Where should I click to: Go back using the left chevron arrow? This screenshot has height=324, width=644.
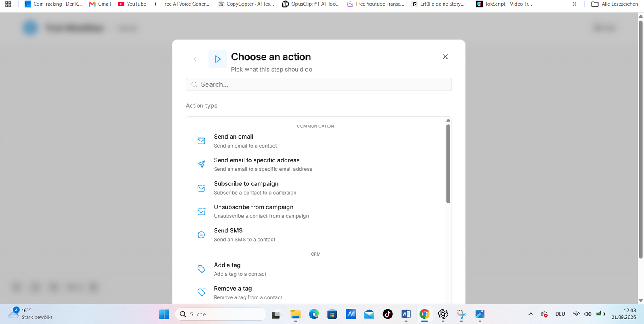(x=195, y=59)
